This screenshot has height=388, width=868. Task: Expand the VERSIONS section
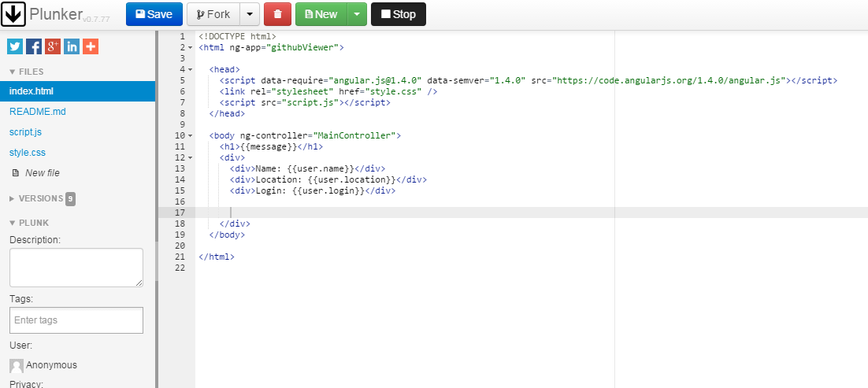pyautogui.click(x=36, y=198)
